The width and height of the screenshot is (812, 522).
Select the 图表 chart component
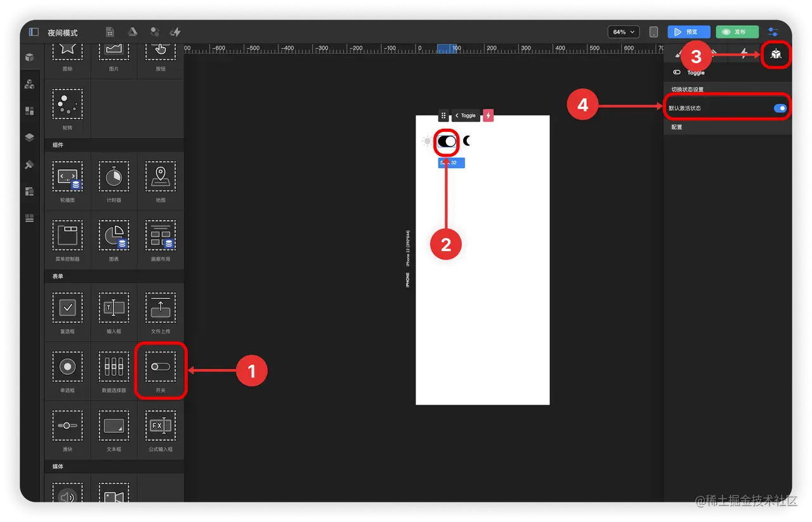point(114,240)
